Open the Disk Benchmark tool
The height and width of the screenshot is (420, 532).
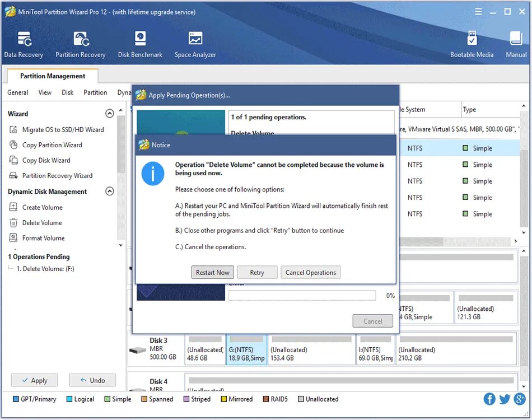tap(140, 44)
